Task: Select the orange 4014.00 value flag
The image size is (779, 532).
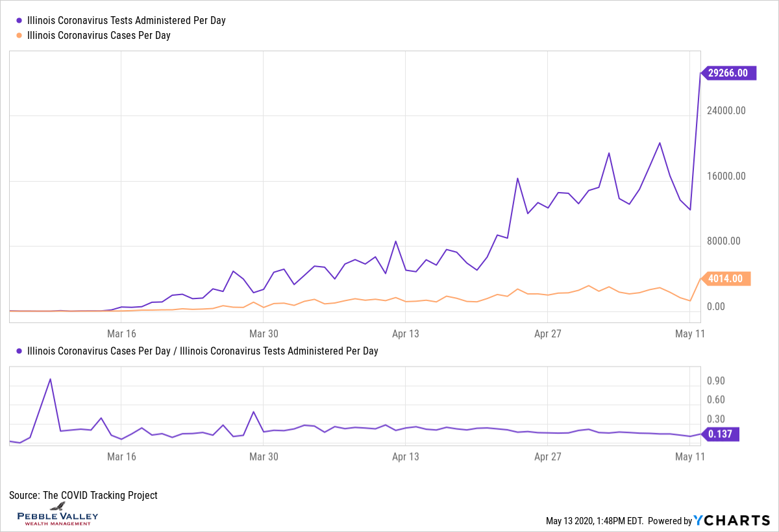Action: pos(726,279)
